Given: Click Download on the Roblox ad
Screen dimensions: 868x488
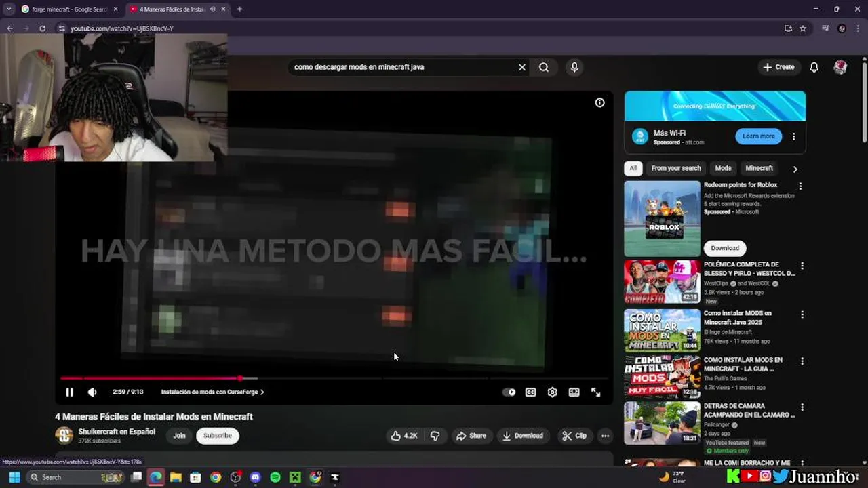Looking at the screenshot, I should coord(725,248).
